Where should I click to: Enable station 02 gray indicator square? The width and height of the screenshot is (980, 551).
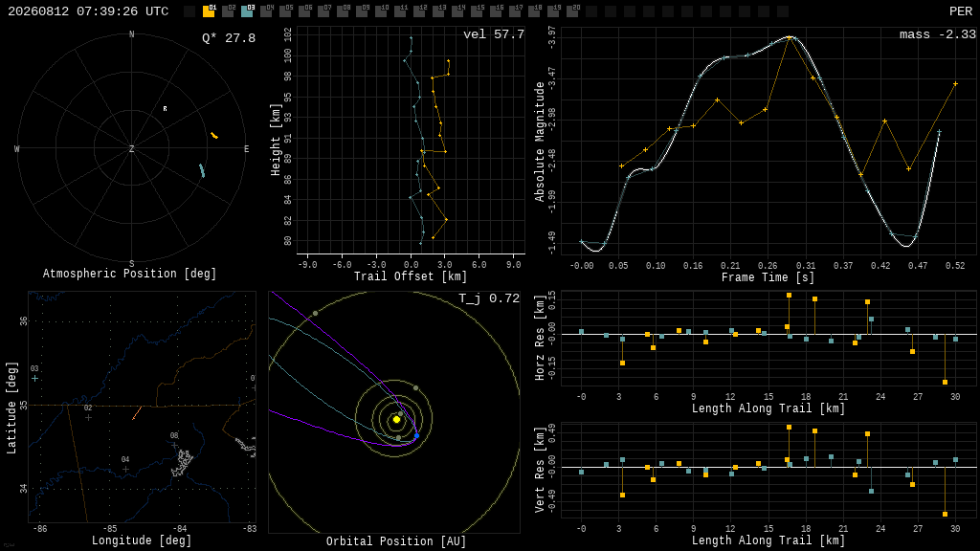pyautogui.click(x=228, y=11)
